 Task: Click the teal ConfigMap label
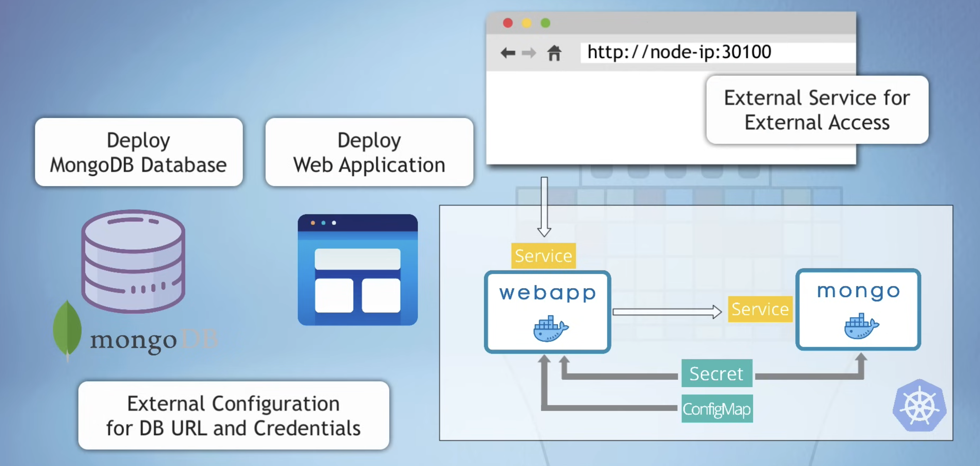click(717, 409)
